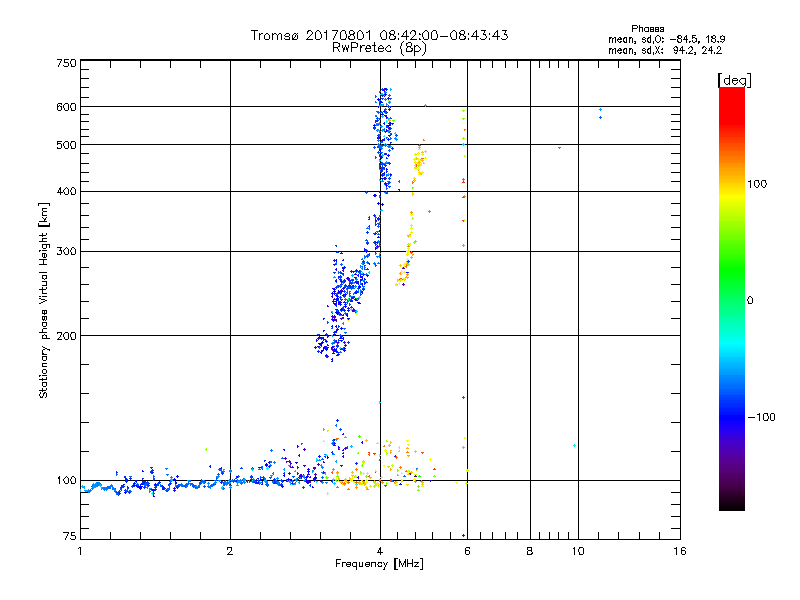
Task: Click the y-axis tick label "300"
Action: click(66, 252)
